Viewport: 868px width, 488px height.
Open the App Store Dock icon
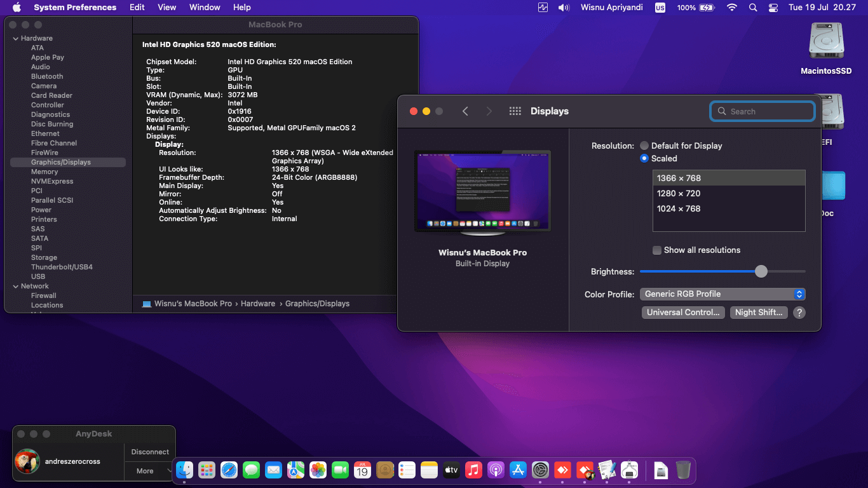coord(518,470)
